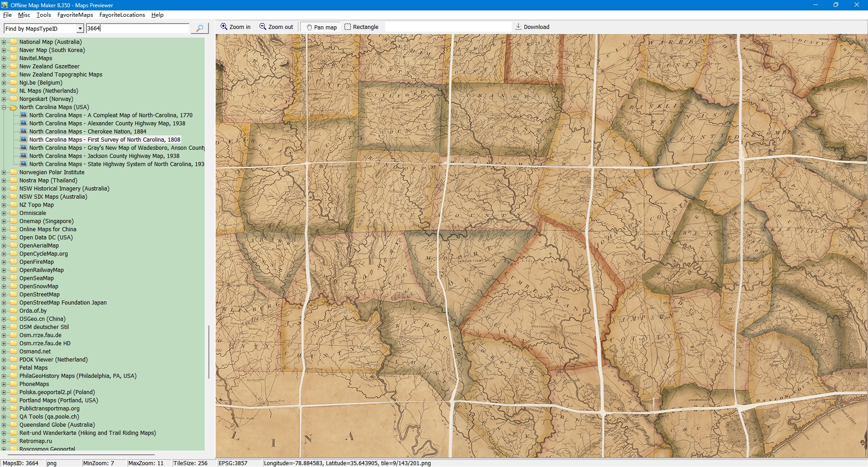This screenshot has height=467, width=868.
Task: Open the Tools menu
Action: [x=43, y=15]
